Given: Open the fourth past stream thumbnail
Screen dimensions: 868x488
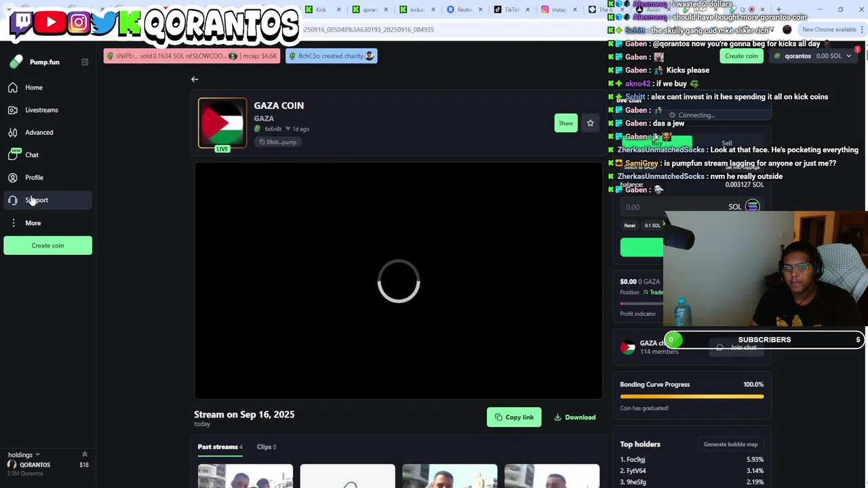Looking at the screenshot, I should [552, 476].
